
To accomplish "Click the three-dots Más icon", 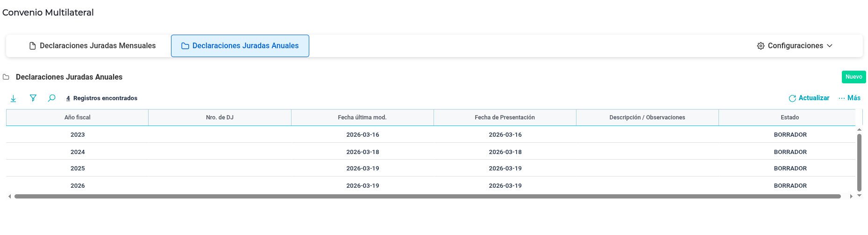I will tap(841, 98).
